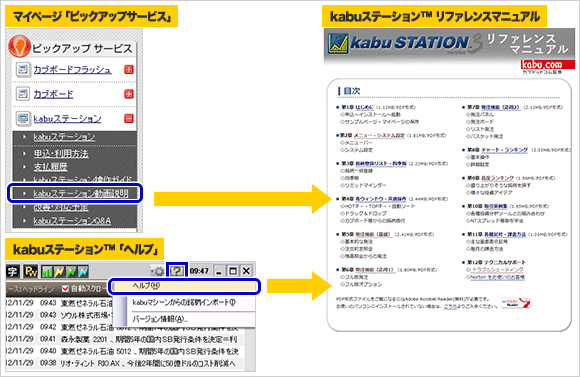The height and width of the screenshot is (377, 580).
Task: Click the icon beside カブボードフラッシュ
Action: [x=23, y=69]
